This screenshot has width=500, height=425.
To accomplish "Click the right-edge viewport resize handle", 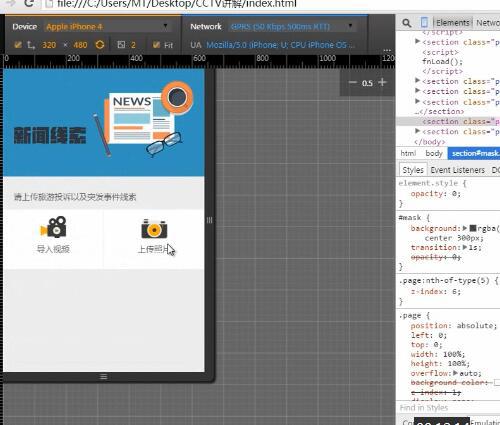I will click(x=209, y=220).
